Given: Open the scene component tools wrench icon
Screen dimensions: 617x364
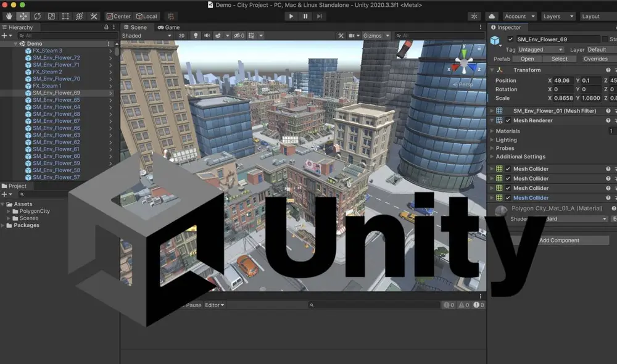Looking at the screenshot, I should (x=341, y=35).
